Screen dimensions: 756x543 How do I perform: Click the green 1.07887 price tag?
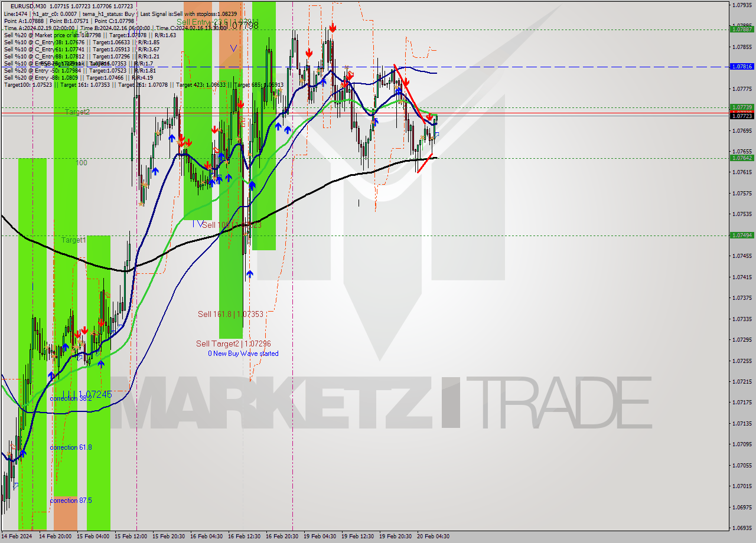(x=742, y=29)
